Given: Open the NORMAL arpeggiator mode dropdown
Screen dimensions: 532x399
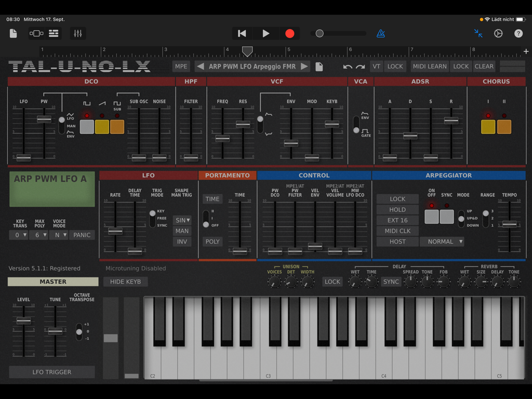Looking at the screenshot, I should click(x=442, y=242).
